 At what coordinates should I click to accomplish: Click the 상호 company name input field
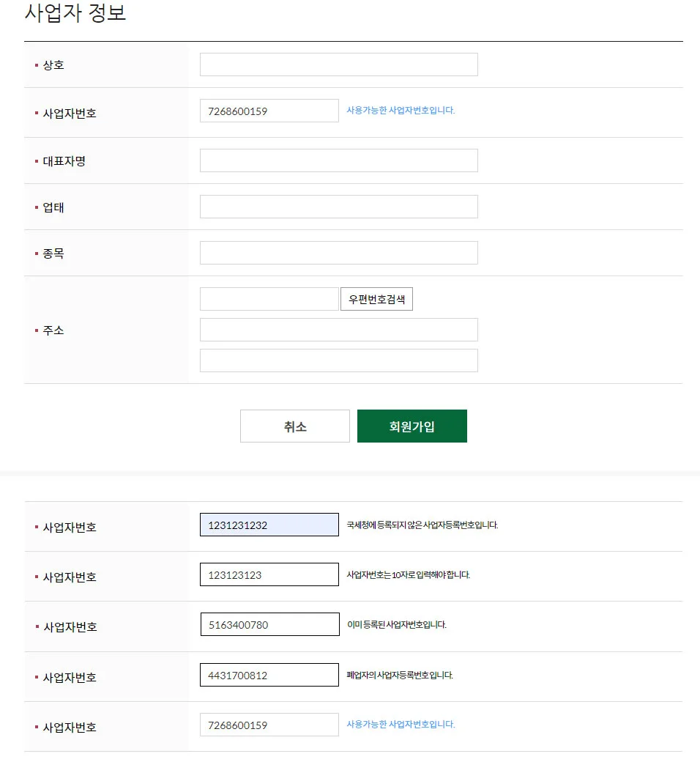tap(338, 64)
